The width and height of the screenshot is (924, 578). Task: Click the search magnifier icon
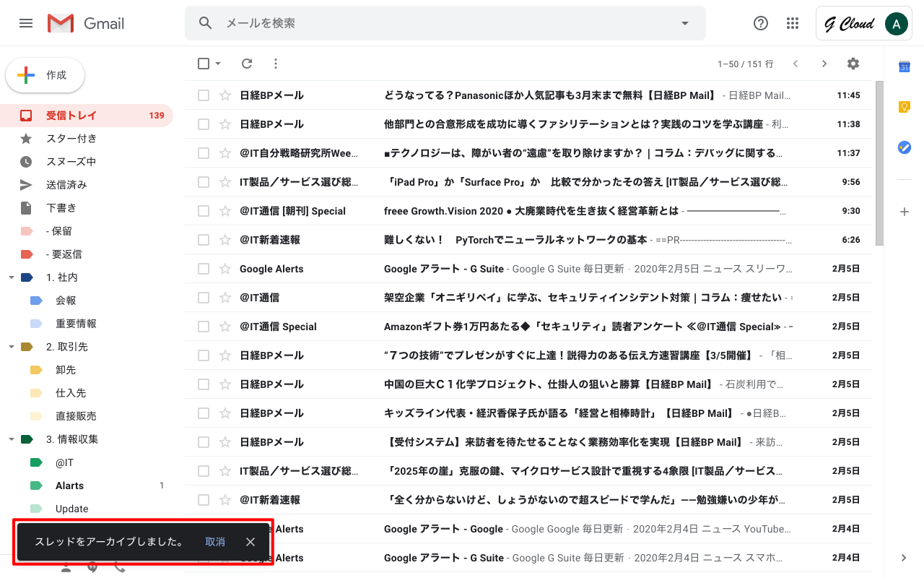(x=206, y=23)
